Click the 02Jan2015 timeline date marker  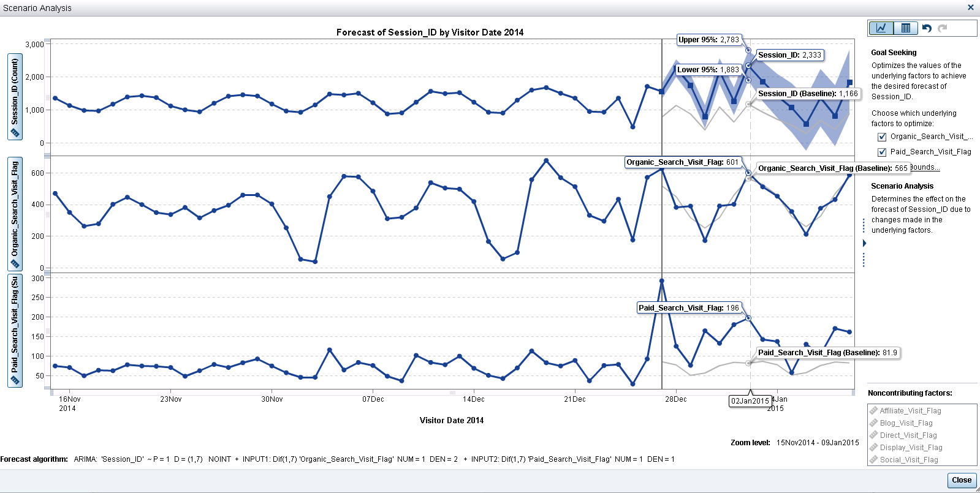[750, 401]
